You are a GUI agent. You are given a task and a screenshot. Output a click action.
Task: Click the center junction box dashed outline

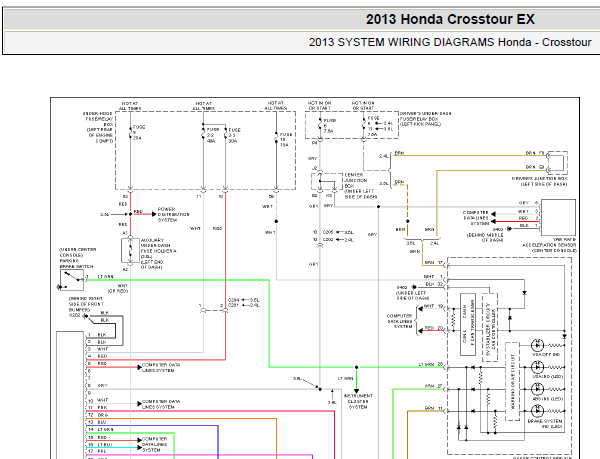point(326,182)
